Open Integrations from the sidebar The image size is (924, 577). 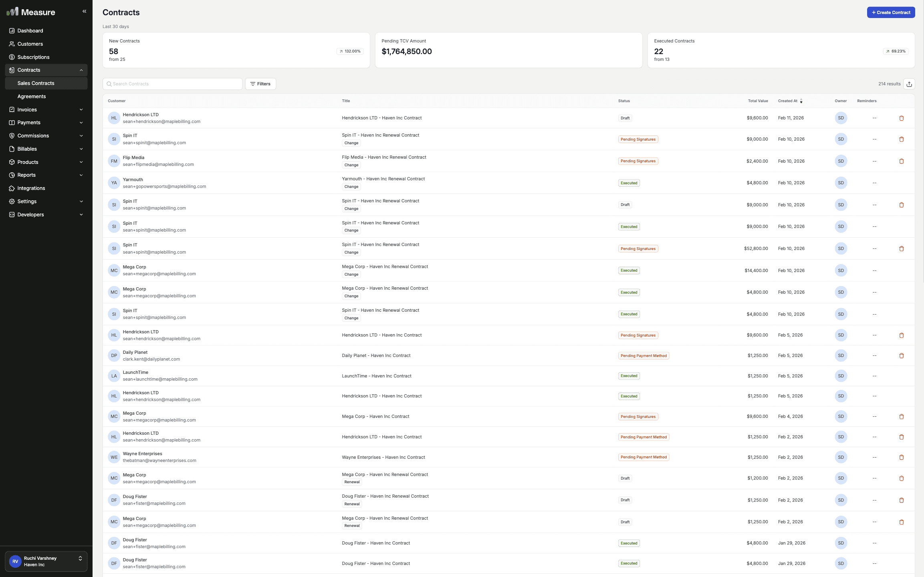click(x=31, y=188)
